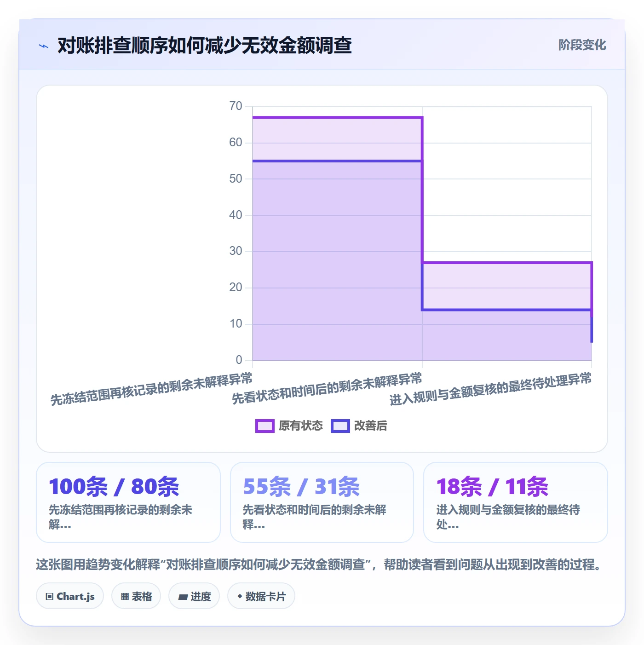Click the 阶段变化 label in the header
Screen dimensions: 644x645
[582, 45]
